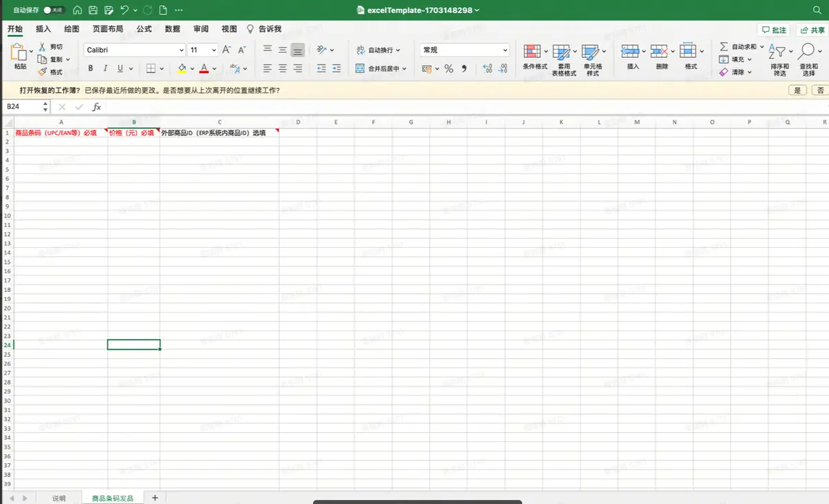Click the redo circular arrow icon
829x504 pixels.
(147, 10)
